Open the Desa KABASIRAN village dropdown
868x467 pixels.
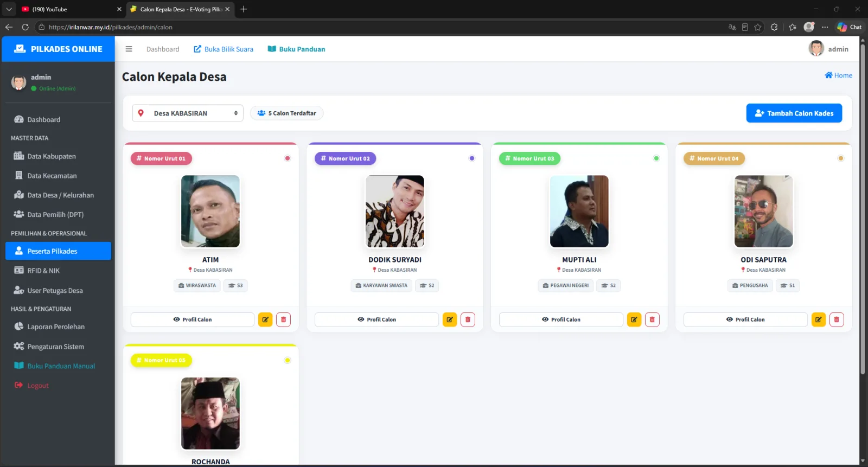188,113
